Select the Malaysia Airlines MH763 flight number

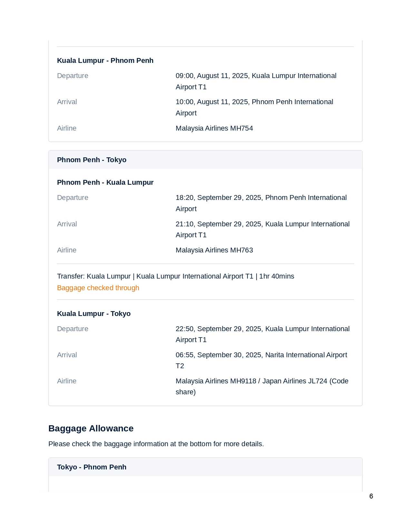pos(214,250)
